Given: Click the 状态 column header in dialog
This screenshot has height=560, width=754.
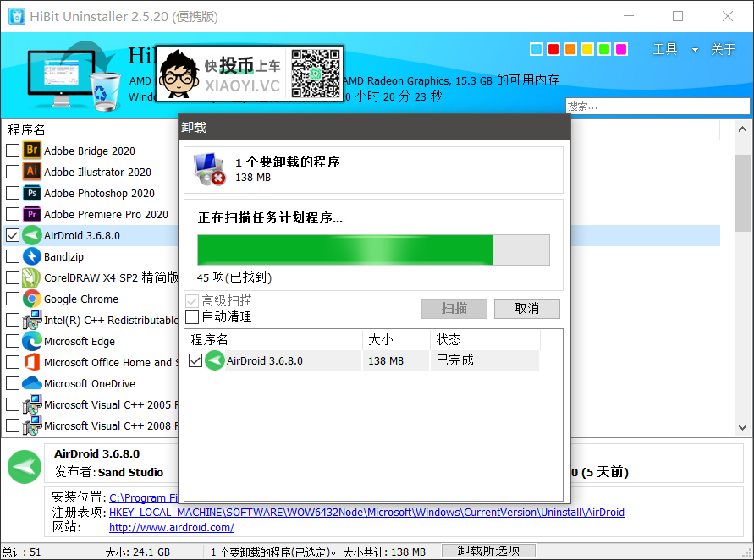Looking at the screenshot, I should (x=485, y=340).
